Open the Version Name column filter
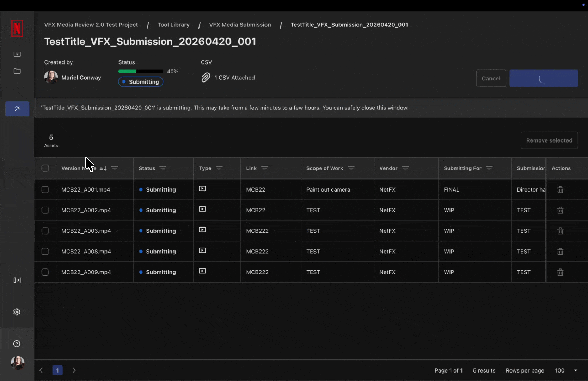 coord(115,168)
